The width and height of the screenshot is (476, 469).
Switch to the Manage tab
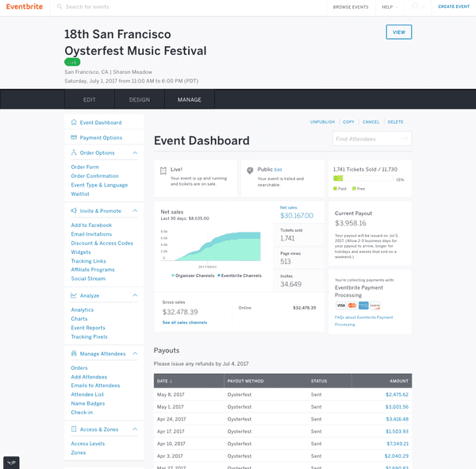pyautogui.click(x=190, y=99)
